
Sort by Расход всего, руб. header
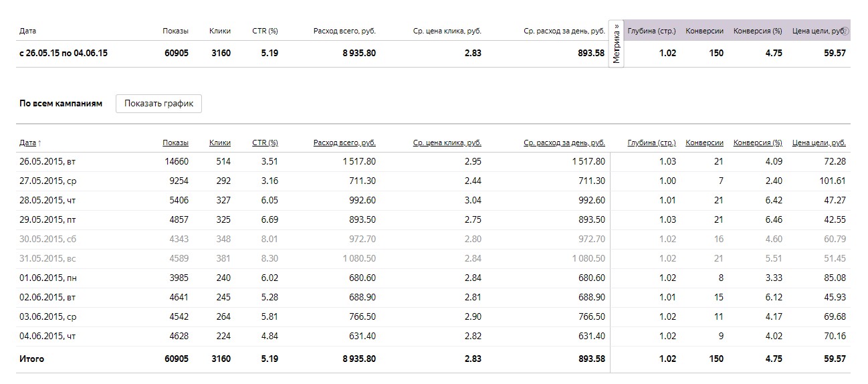(344, 142)
